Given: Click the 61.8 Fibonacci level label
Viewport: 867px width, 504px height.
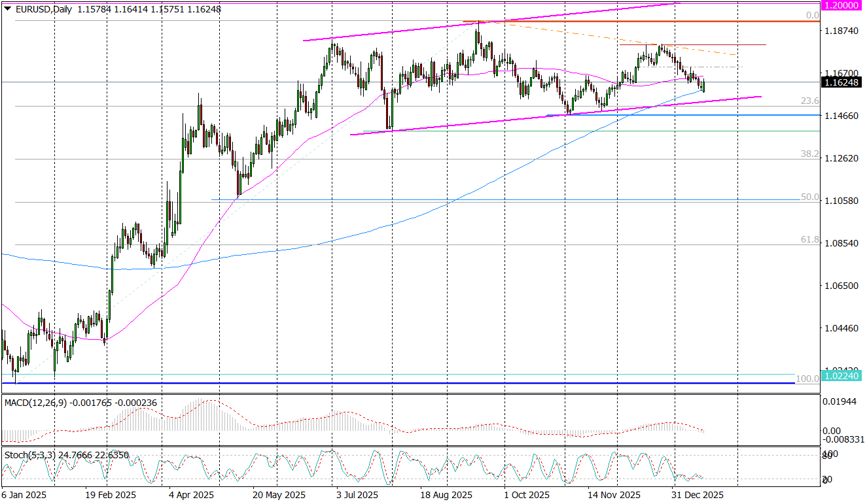Looking at the screenshot, I should [810, 240].
